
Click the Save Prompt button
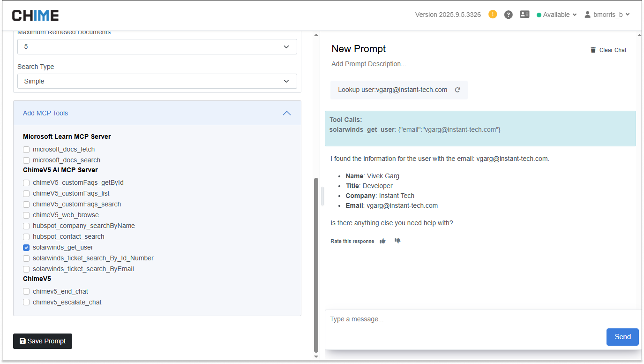[43, 341]
